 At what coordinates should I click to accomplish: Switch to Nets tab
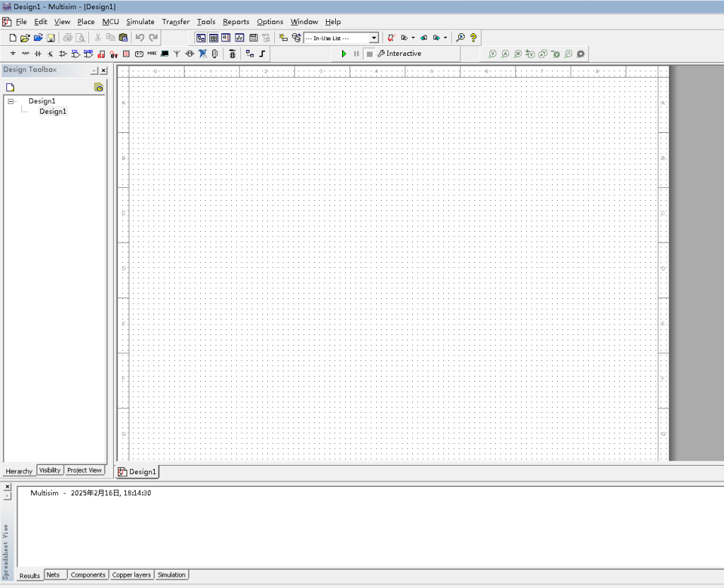tap(53, 575)
